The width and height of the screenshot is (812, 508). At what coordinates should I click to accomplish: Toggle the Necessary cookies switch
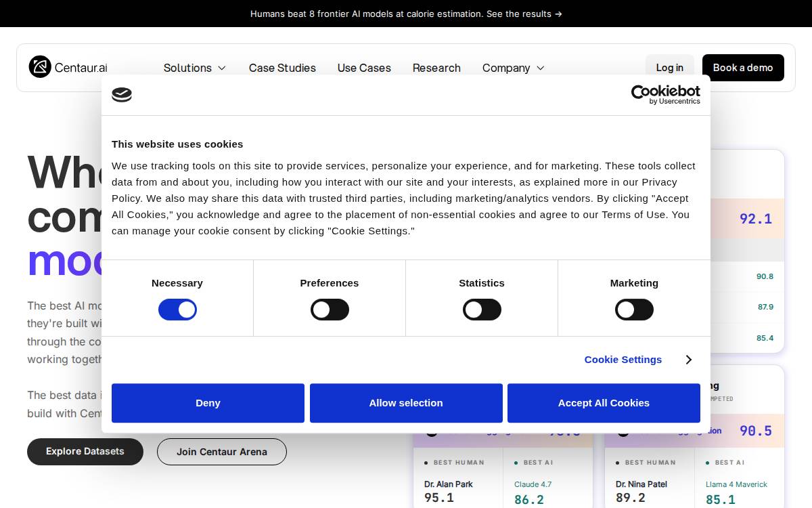point(177,310)
